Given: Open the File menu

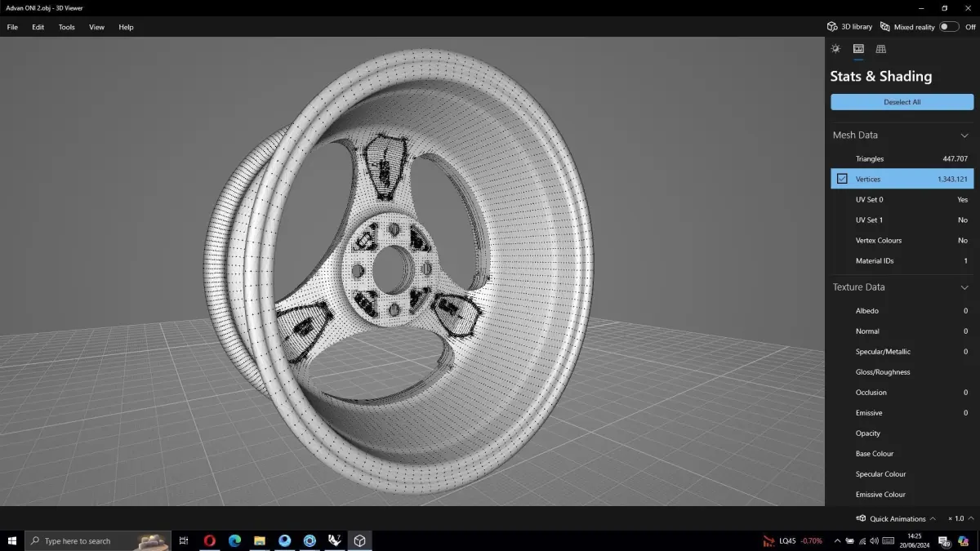Looking at the screenshot, I should point(12,27).
